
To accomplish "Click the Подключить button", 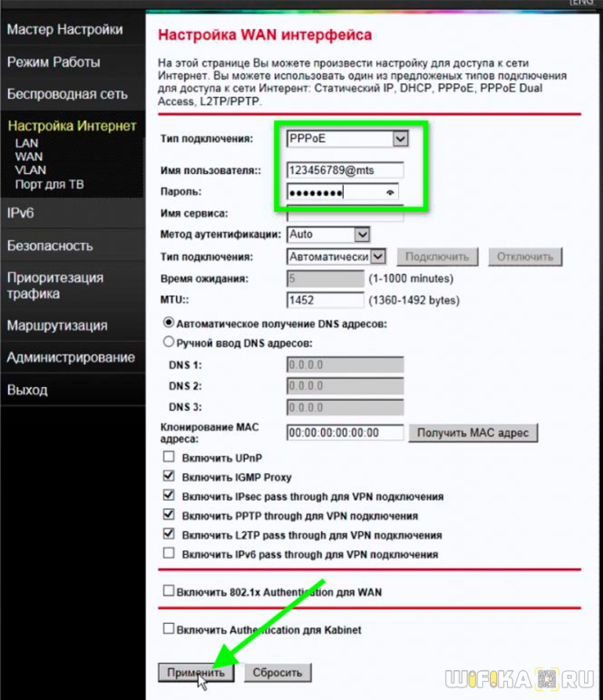I will coord(437,257).
